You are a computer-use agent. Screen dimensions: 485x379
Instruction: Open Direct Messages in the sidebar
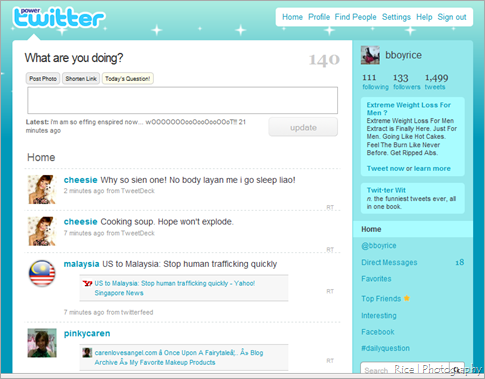pos(389,262)
